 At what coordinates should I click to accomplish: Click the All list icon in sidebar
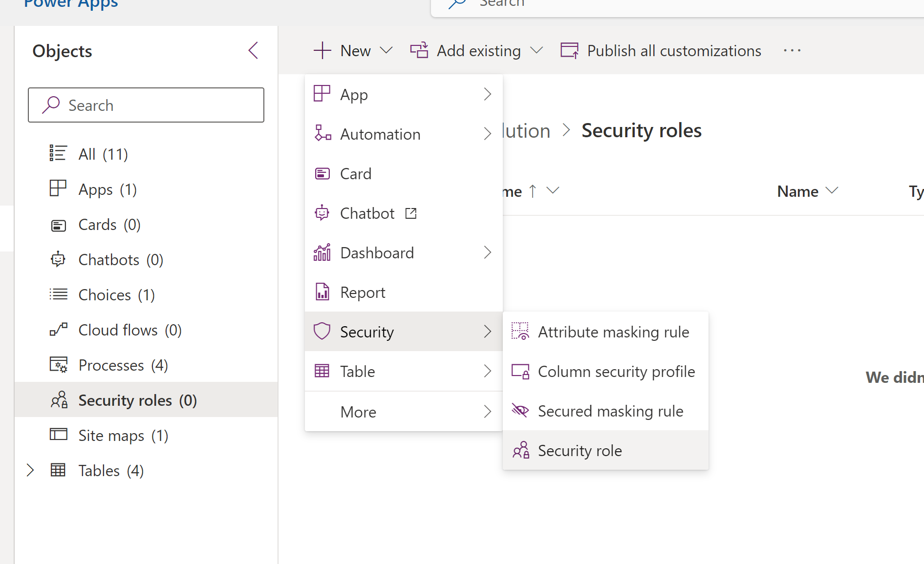click(x=58, y=153)
